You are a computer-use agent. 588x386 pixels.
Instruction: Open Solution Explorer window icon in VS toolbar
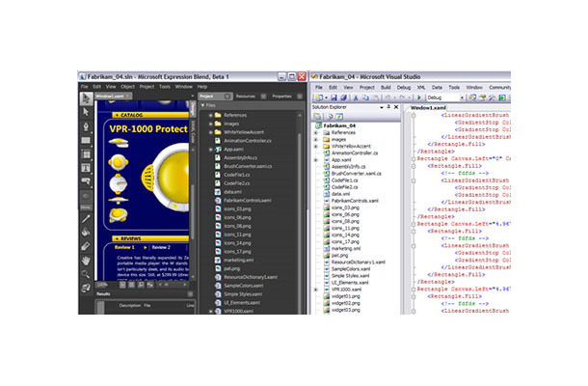[472, 97]
